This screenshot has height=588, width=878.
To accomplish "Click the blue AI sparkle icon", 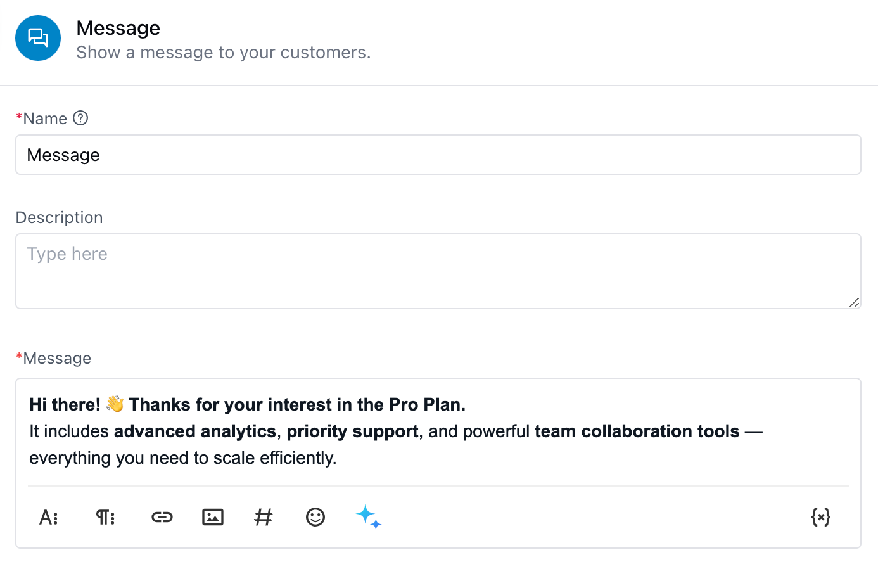I will [x=369, y=517].
